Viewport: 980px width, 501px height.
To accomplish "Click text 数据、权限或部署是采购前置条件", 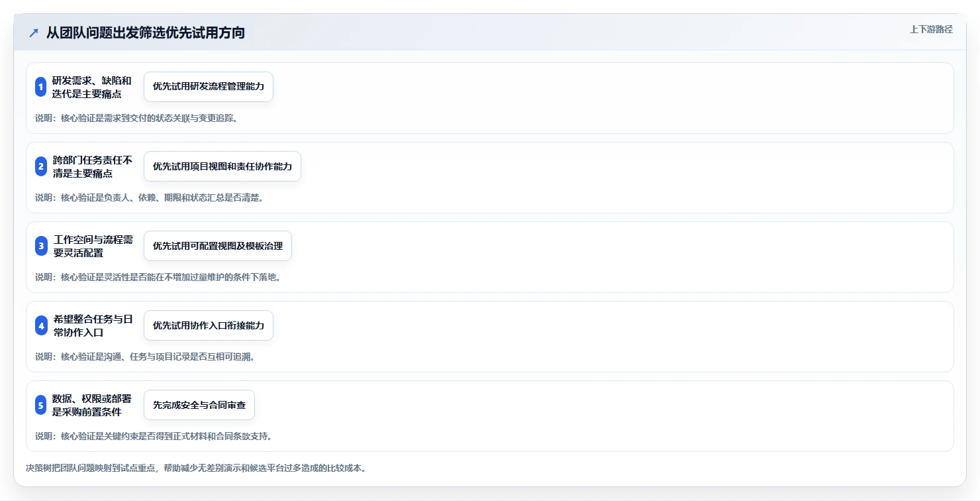I will (x=92, y=405).
